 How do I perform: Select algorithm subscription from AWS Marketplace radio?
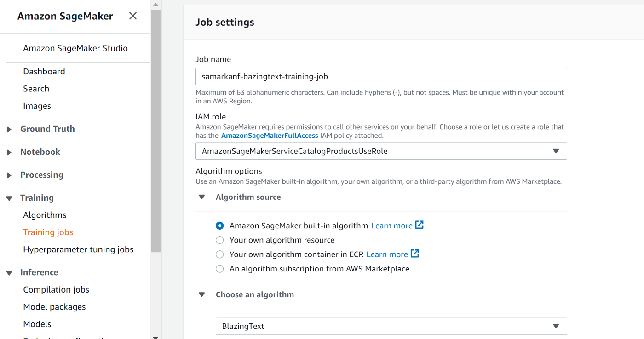tap(220, 269)
